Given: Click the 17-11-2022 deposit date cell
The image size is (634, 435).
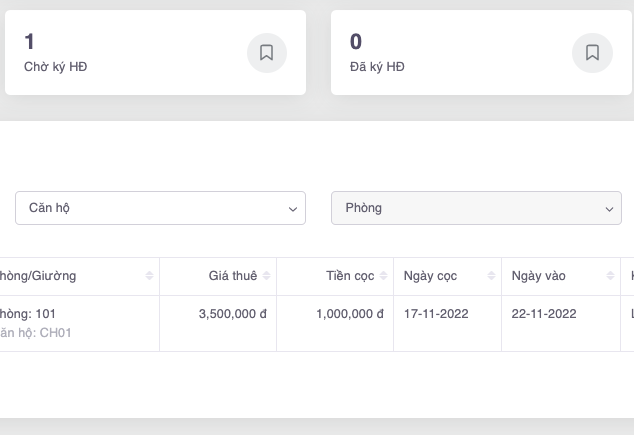Looking at the screenshot, I should tap(436, 314).
